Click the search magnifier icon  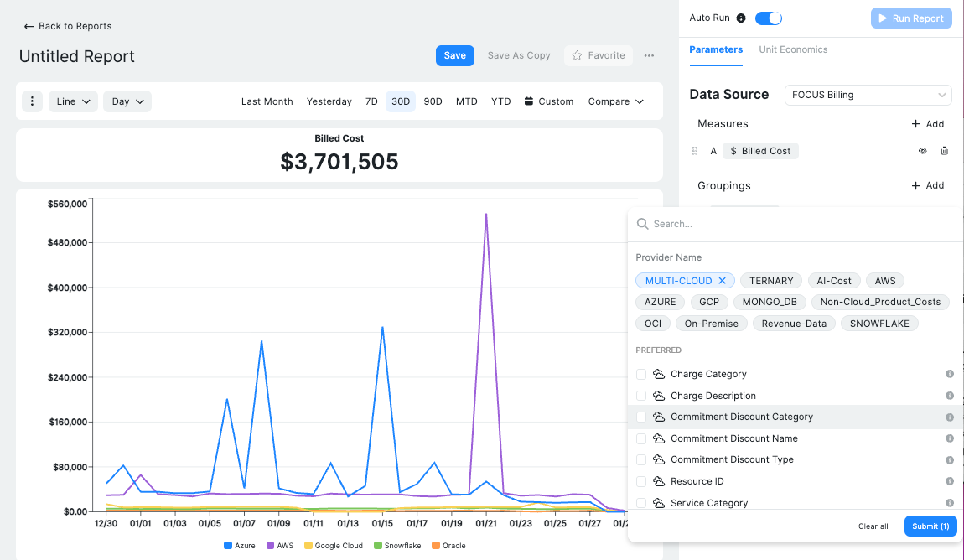[642, 224]
